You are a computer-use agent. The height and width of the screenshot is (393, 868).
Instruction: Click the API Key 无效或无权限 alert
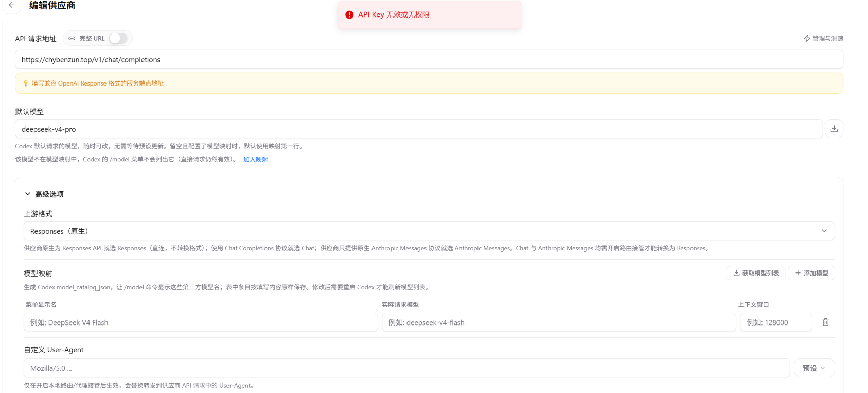coord(429,15)
